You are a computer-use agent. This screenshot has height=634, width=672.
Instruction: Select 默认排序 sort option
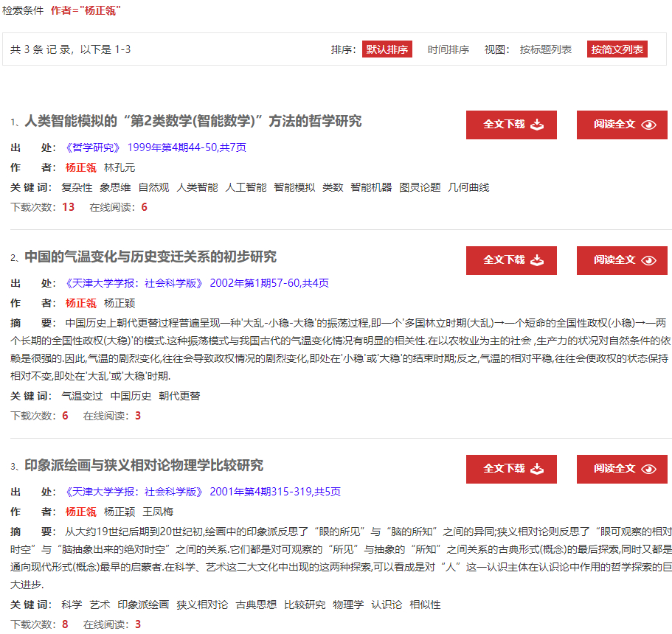click(387, 49)
